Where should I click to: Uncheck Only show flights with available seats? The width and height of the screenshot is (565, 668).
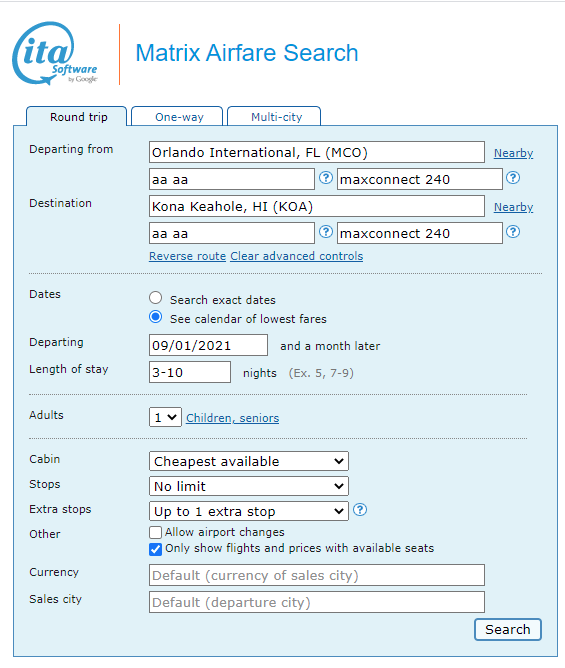pyautogui.click(x=156, y=549)
